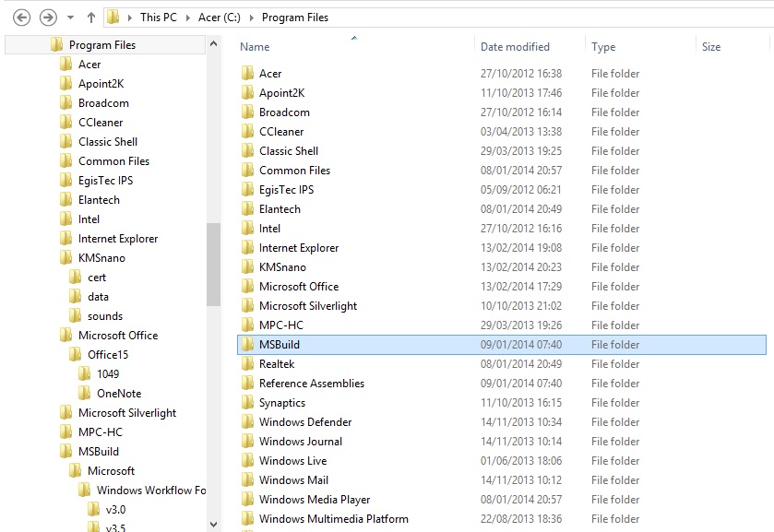Image resolution: width=774 pixels, height=532 pixels.
Task: Click the navigation tree scrollbar thumb
Action: tap(213, 265)
